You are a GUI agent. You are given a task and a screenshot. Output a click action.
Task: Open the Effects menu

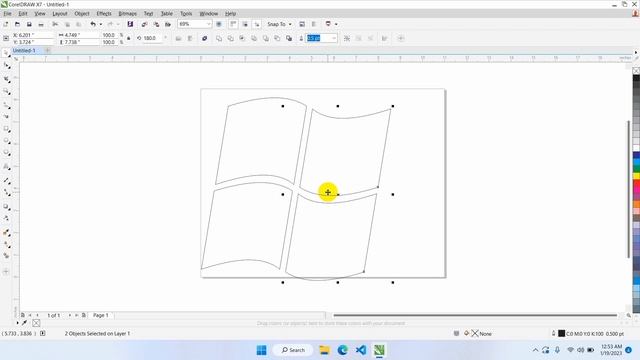[x=104, y=13]
